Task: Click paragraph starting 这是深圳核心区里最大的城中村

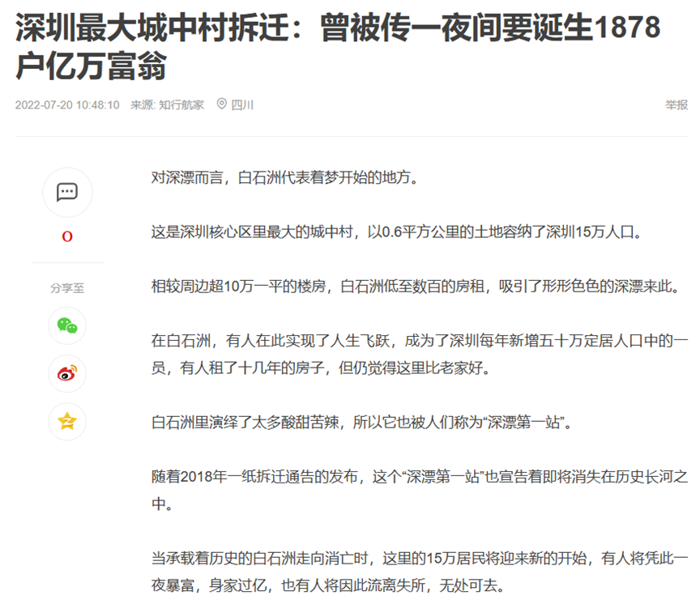Action: point(397,232)
